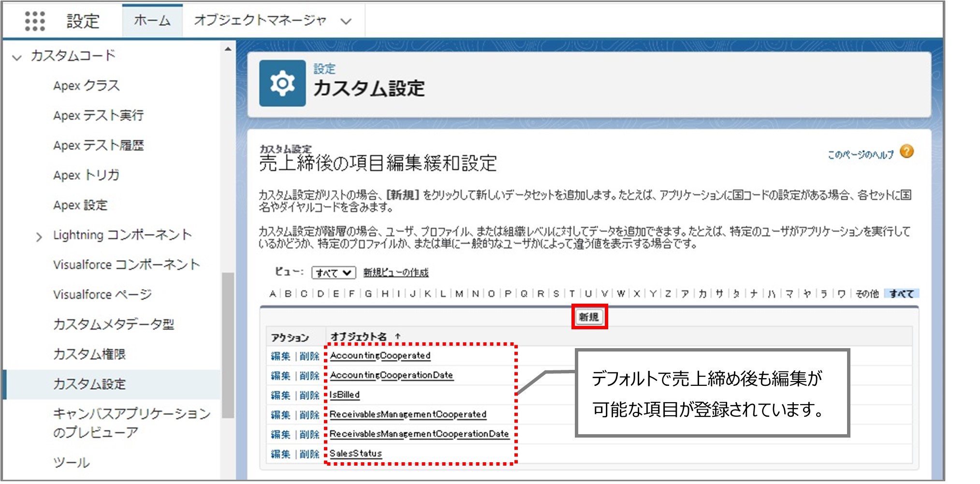This screenshot has width=980, height=484.
Task: Open the ビュー dropdown set to すべて
Action: [333, 273]
